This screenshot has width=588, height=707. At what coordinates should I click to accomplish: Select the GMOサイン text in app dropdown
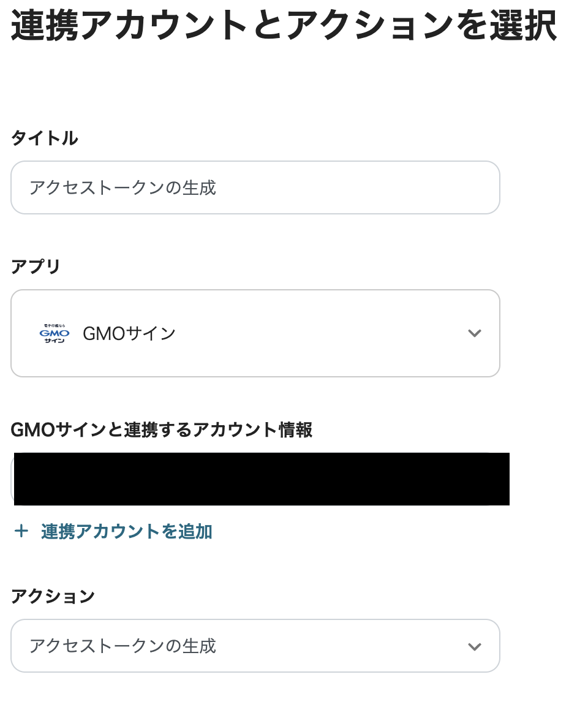[x=129, y=333]
